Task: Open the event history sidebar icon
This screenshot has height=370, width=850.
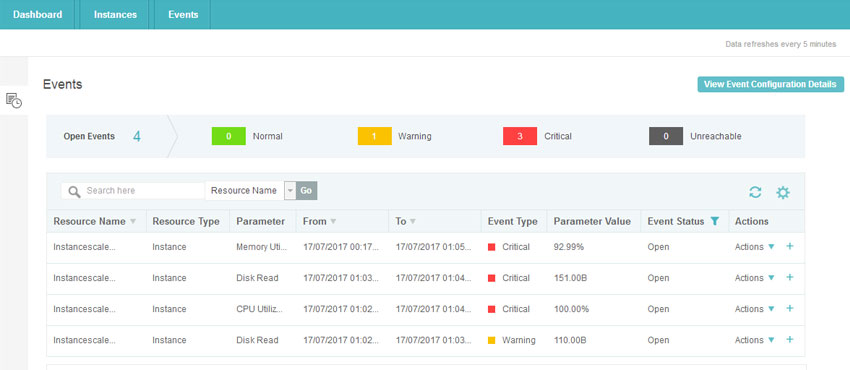Action: (14, 100)
